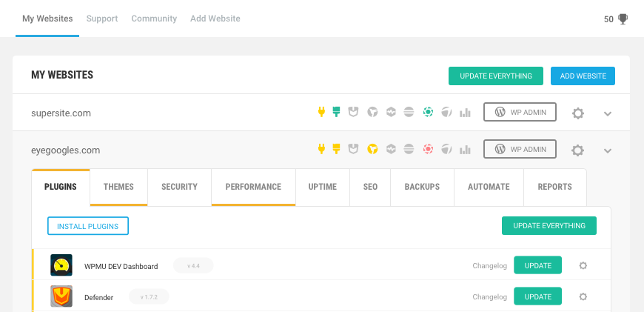
Task: Open the Community tab
Action: tap(154, 19)
